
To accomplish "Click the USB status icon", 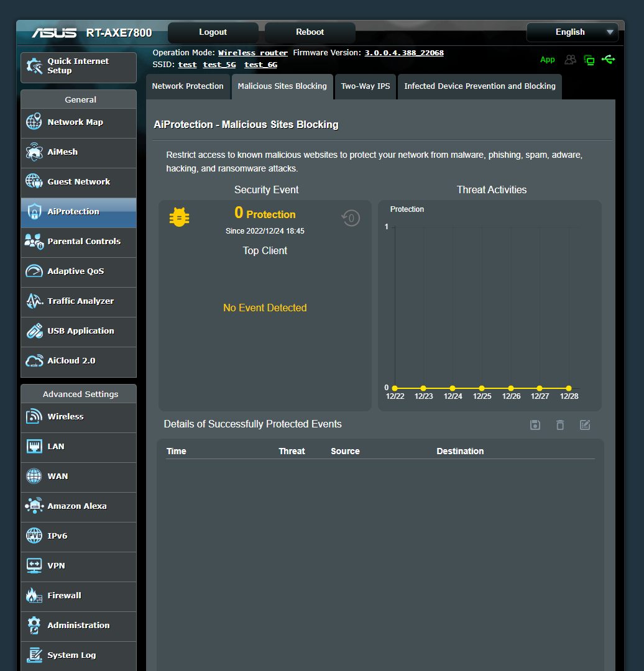I will [608, 60].
